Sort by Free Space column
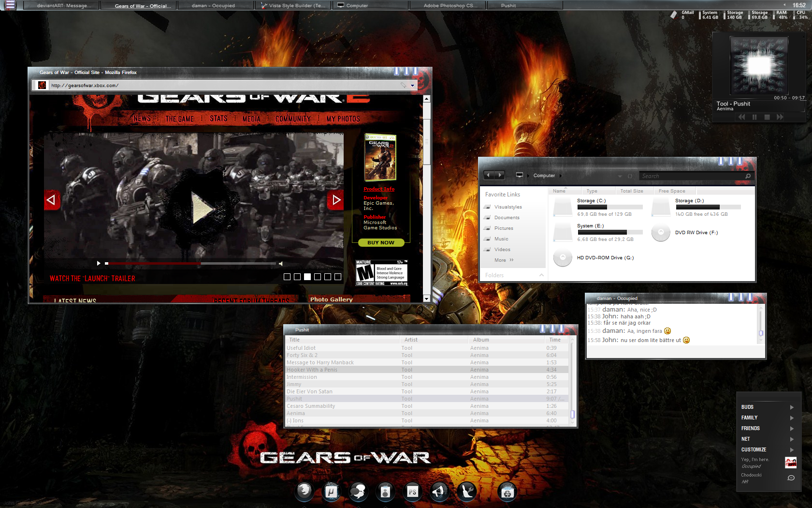The image size is (812, 508). point(672,191)
